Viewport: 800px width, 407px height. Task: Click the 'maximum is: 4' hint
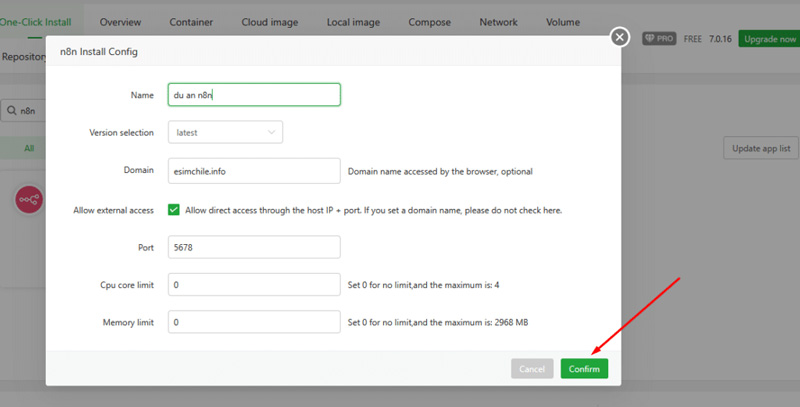tap(423, 285)
